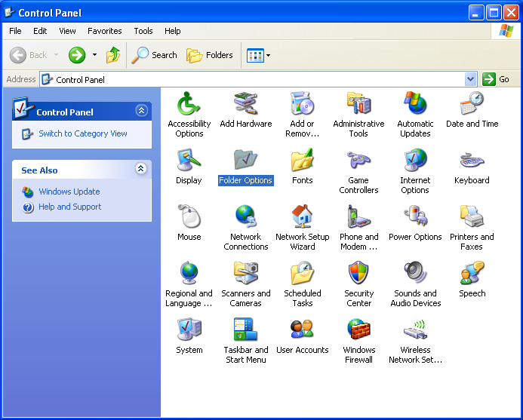Click the Go button
This screenshot has height=420, width=523.
click(x=496, y=79)
